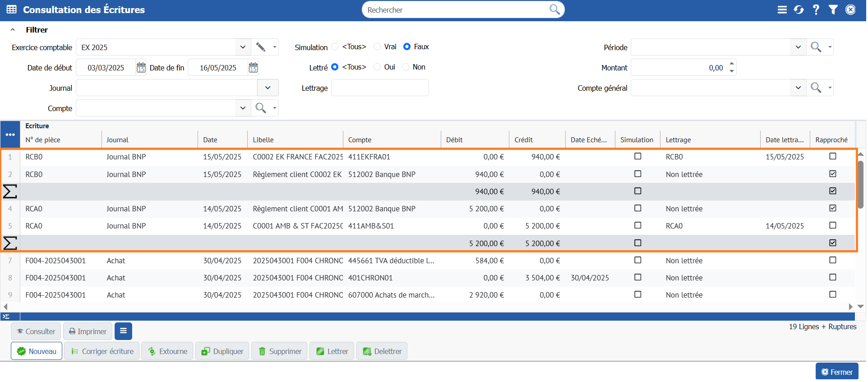Collapse the Filtrer section
Screen dimensions: 868x382
pyautogui.click(x=13, y=30)
